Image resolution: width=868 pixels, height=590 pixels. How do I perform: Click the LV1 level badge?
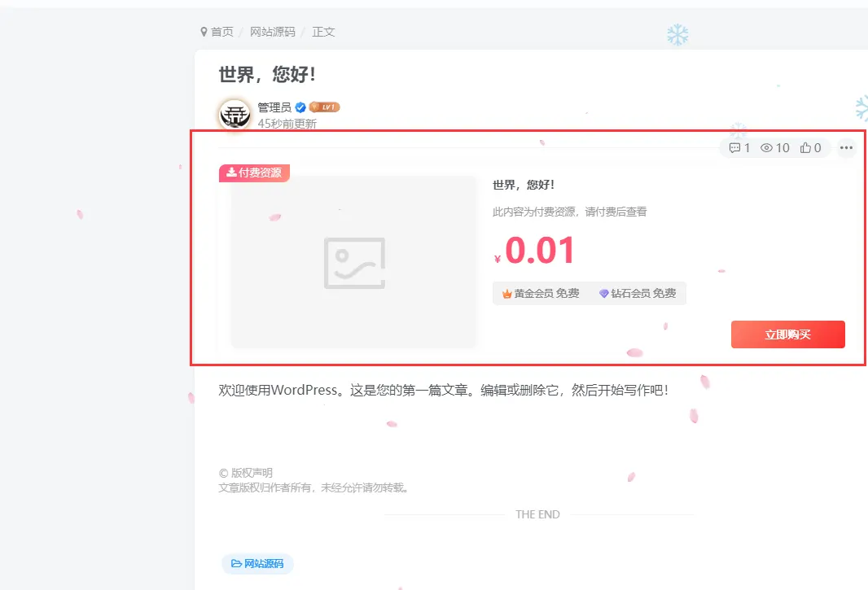(324, 107)
